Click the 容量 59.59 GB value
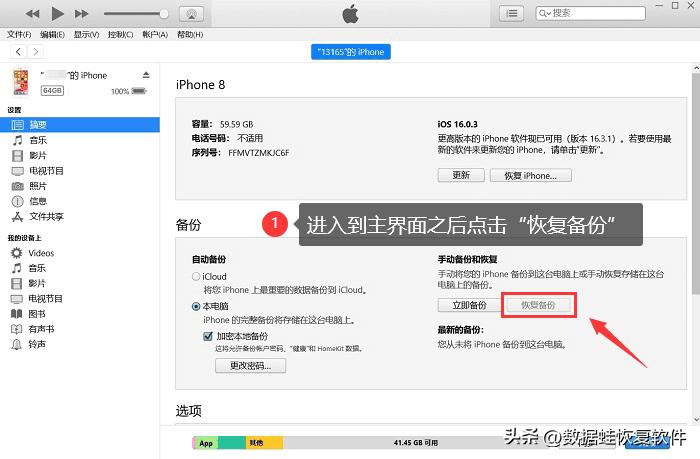This screenshot has width=700, height=459. click(236, 124)
